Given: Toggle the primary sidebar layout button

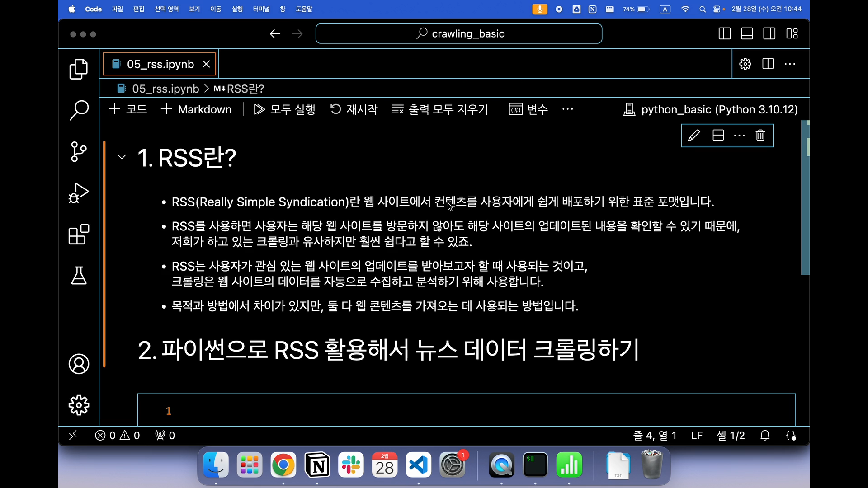Looking at the screenshot, I should pos(724,34).
